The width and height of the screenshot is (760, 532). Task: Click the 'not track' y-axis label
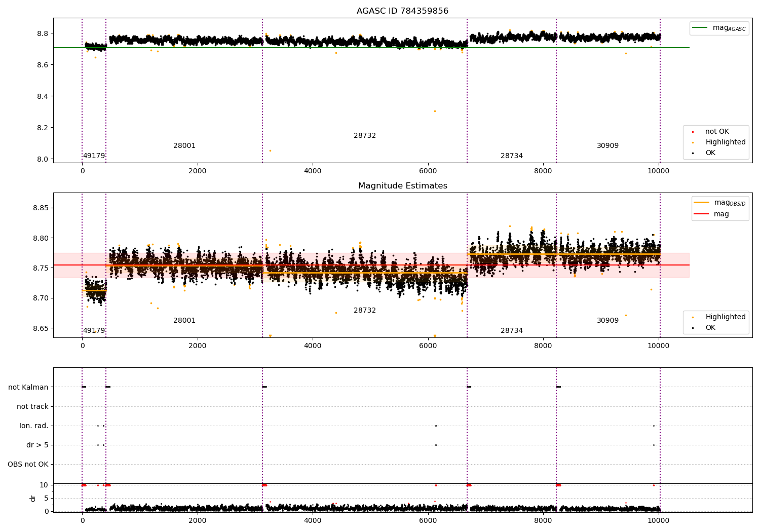click(32, 407)
